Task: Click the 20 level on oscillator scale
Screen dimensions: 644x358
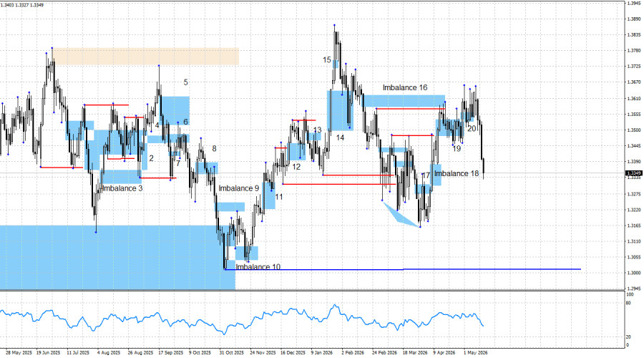Action: pos(628,337)
